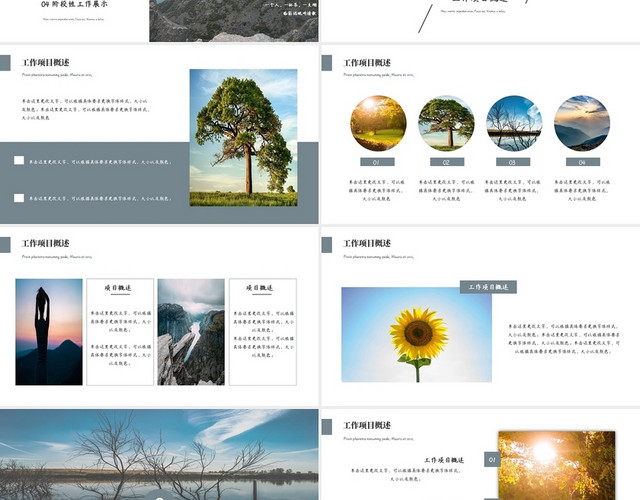This screenshot has height=500, width=640.
Task: Select the bare trees lake panorama photo
Action: coord(159,454)
